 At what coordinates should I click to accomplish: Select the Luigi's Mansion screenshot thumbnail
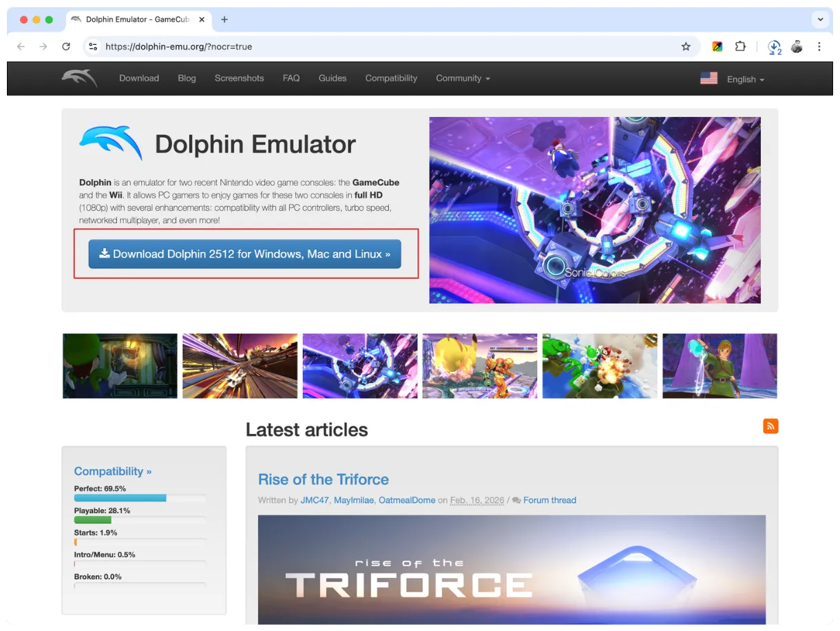[120, 366]
